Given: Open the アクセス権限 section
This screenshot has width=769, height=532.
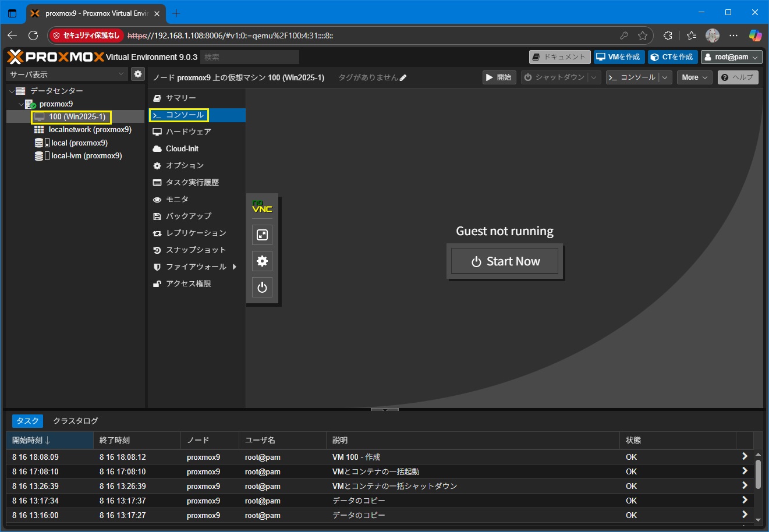Looking at the screenshot, I should 197,283.
